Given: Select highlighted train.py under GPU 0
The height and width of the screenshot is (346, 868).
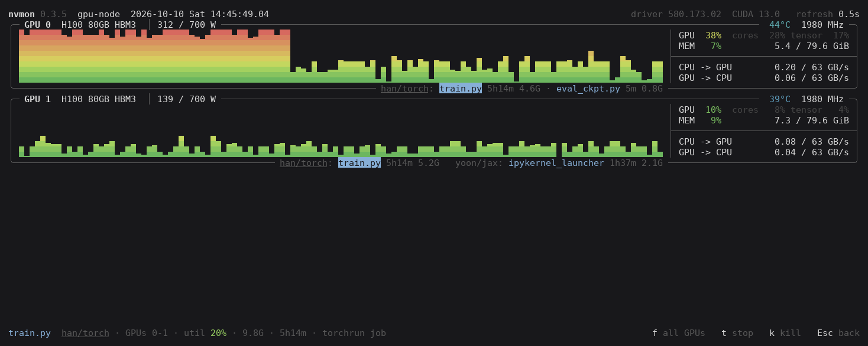Looking at the screenshot, I should tap(461, 89).
